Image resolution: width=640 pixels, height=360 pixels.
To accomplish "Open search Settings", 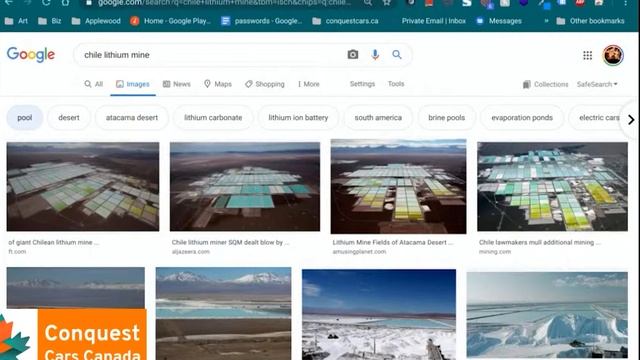I will (362, 84).
